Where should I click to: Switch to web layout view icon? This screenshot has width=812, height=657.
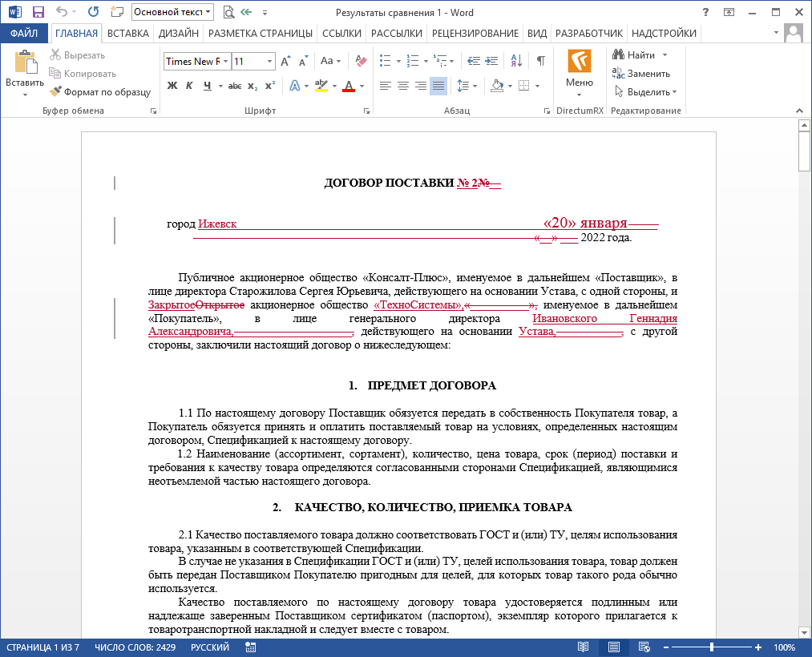tap(644, 647)
